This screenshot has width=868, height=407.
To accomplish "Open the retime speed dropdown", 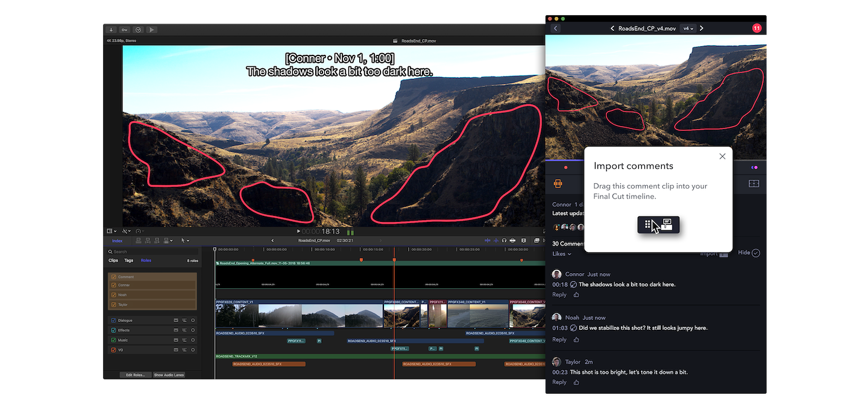I will pyautogui.click(x=140, y=231).
